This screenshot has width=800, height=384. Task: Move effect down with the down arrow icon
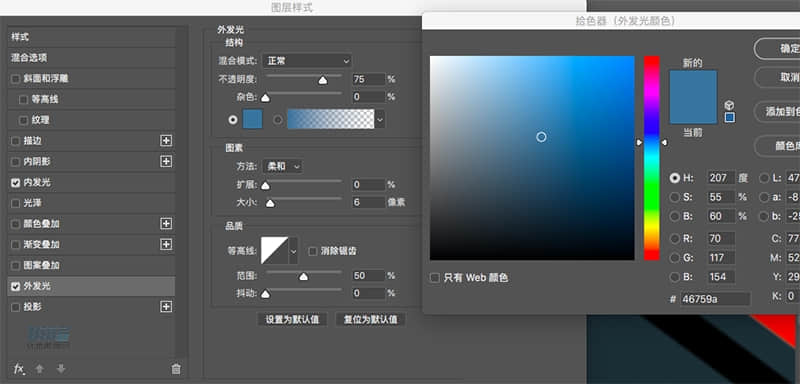(x=61, y=369)
